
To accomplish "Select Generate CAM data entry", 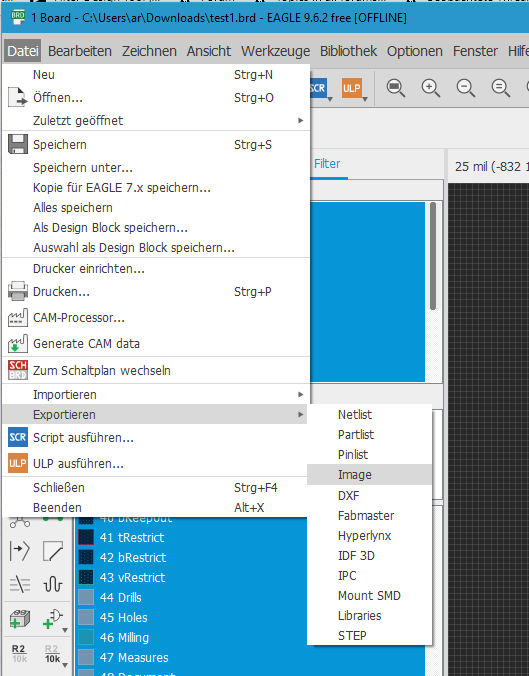I will [156, 344].
